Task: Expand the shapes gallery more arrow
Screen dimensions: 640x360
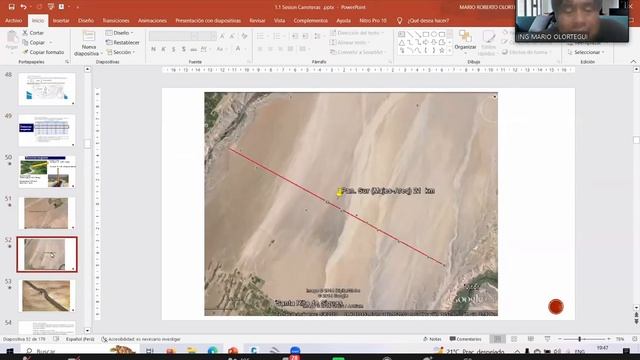Action: pos(450,51)
